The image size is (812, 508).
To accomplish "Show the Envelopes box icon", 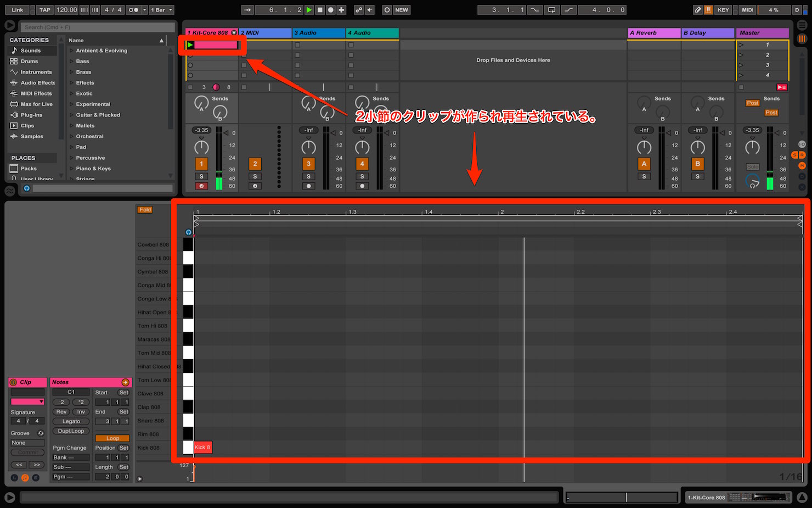I will tap(36, 478).
